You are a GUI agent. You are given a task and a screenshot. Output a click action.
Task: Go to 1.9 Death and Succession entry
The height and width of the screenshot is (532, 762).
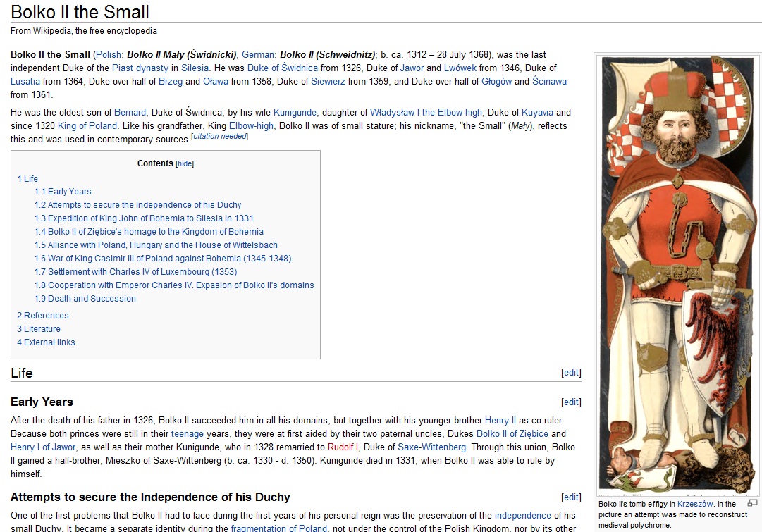(85, 299)
